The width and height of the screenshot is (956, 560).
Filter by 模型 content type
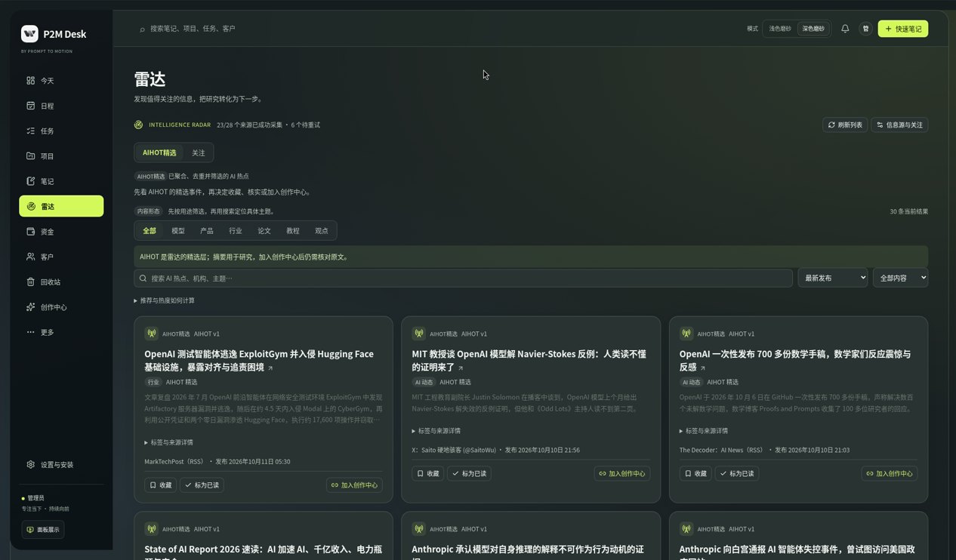[x=178, y=231]
